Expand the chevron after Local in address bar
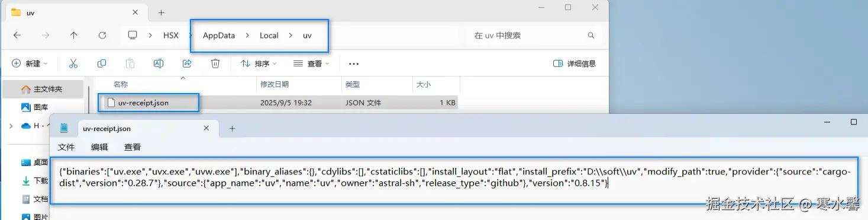 tap(291, 36)
